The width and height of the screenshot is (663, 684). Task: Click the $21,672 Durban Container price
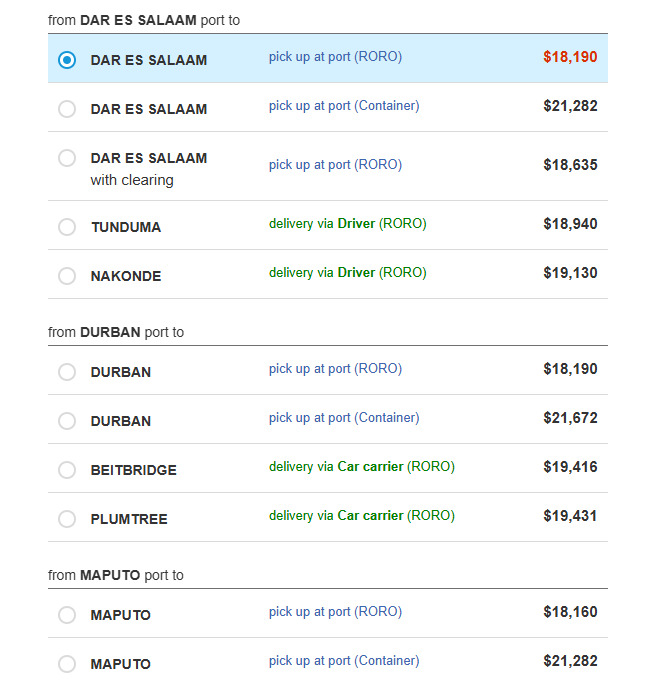570,418
